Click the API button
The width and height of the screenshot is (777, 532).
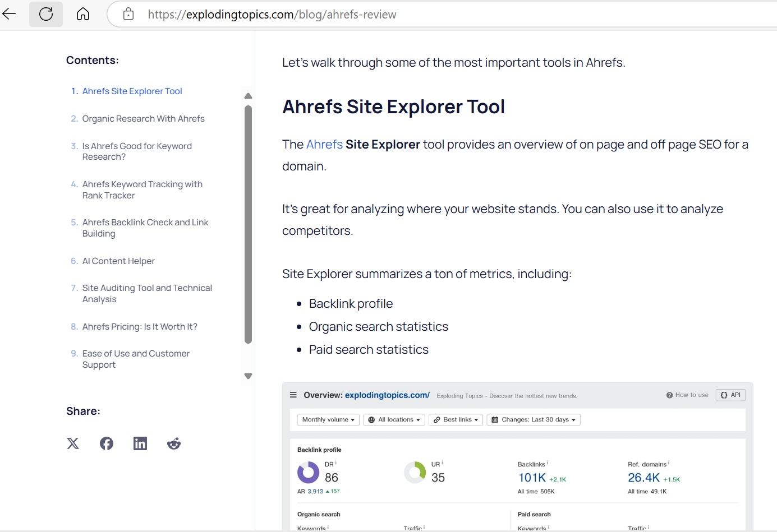(730, 395)
